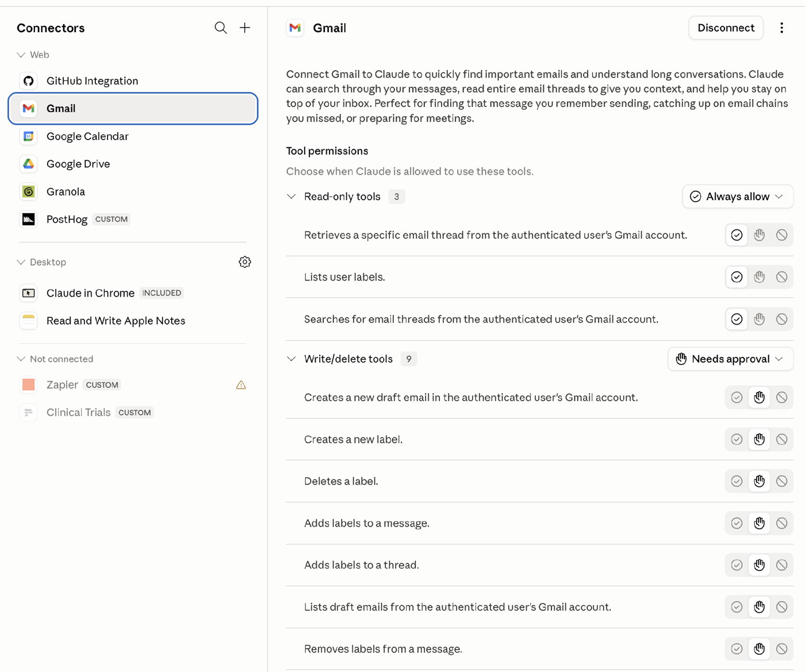This screenshot has height=672, width=805.
Task: Block the 'Creates a new label' tool
Action: click(x=781, y=439)
